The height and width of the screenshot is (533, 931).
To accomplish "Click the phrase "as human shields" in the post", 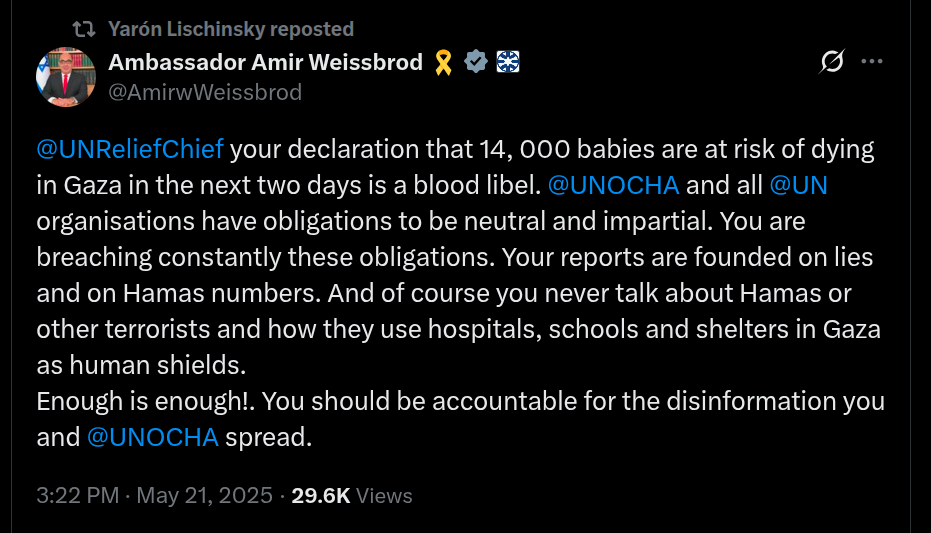I will coord(140,365).
